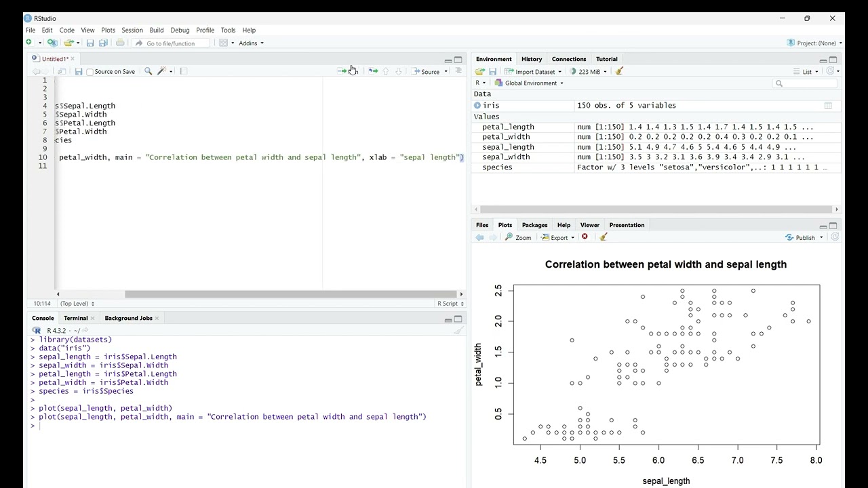Screen dimensions: 868x488
Task: Open find/replace magnifier in editor
Action: click(148, 71)
